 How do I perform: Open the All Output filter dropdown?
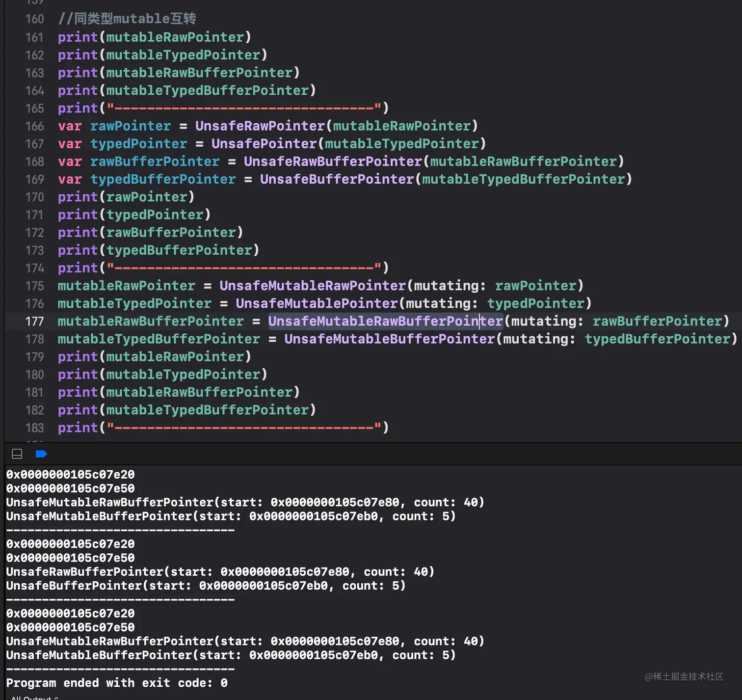pyautogui.click(x=34, y=698)
